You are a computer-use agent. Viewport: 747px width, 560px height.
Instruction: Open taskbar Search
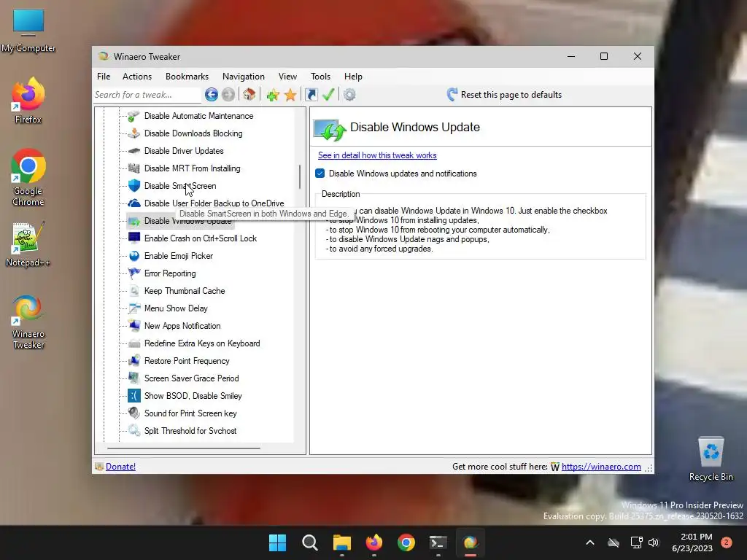point(309,542)
